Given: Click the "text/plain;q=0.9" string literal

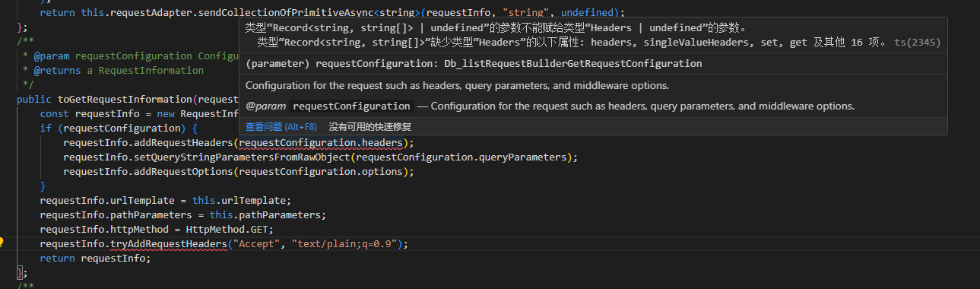Looking at the screenshot, I should 347,244.
